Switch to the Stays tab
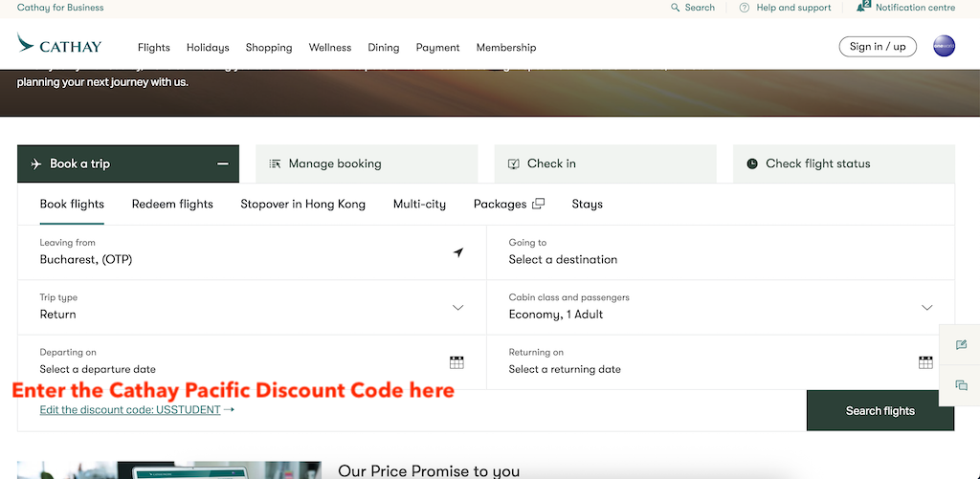Screen dimensions: 980x479 point(588,205)
